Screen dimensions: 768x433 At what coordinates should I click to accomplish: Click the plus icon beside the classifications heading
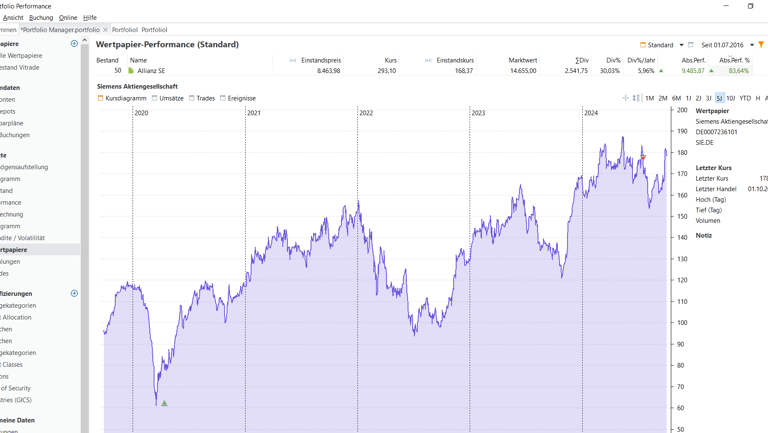(x=74, y=293)
